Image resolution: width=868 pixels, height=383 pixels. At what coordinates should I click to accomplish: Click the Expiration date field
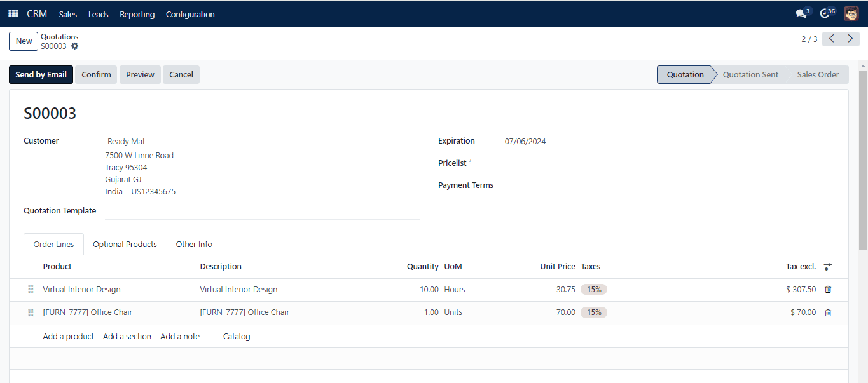pyautogui.click(x=668, y=142)
